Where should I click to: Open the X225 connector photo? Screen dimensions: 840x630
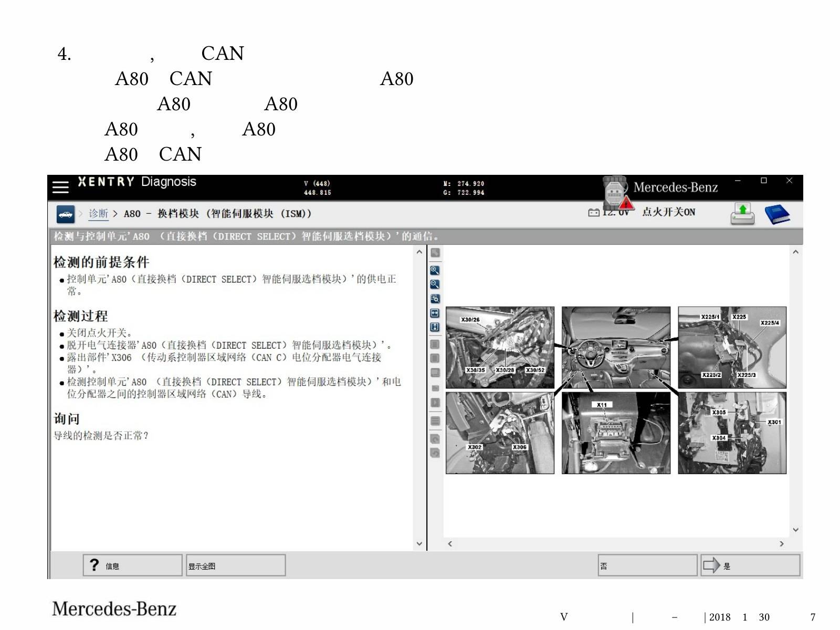click(732, 348)
